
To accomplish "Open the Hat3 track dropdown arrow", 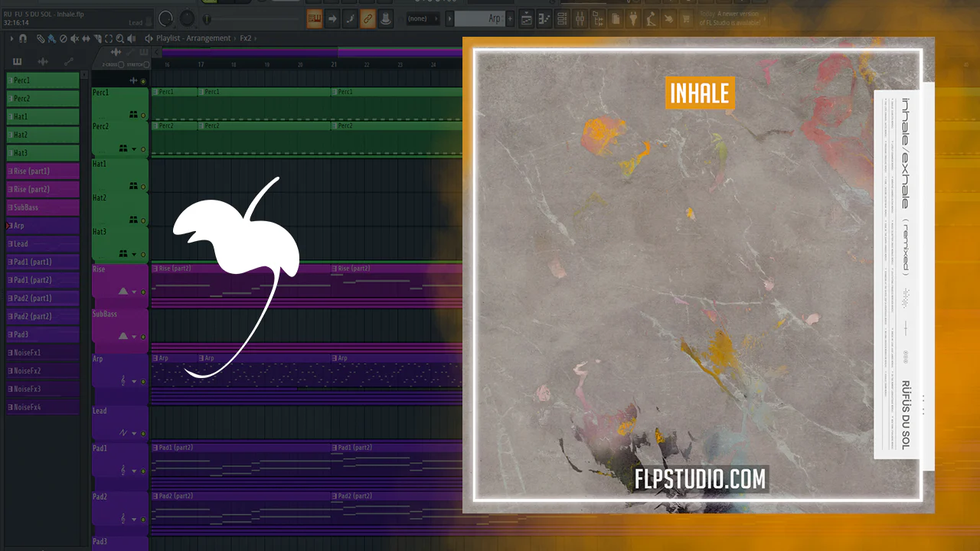I will pyautogui.click(x=135, y=254).
